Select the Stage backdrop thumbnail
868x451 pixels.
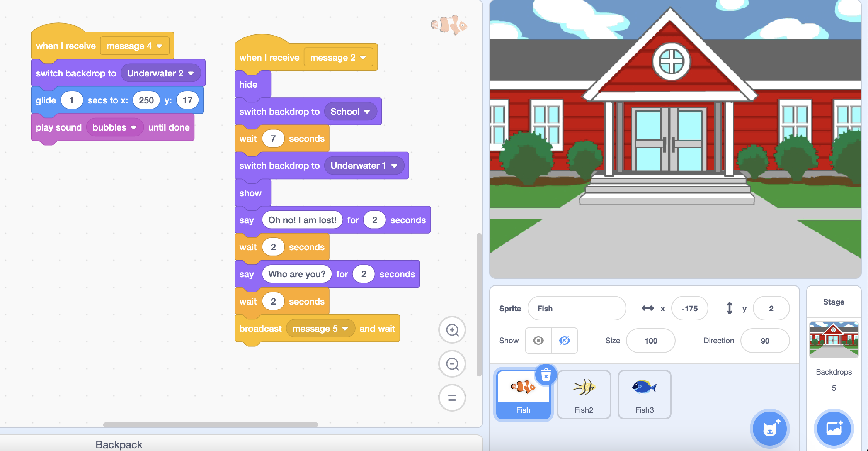pyautogui.click(x=834, y=339)
